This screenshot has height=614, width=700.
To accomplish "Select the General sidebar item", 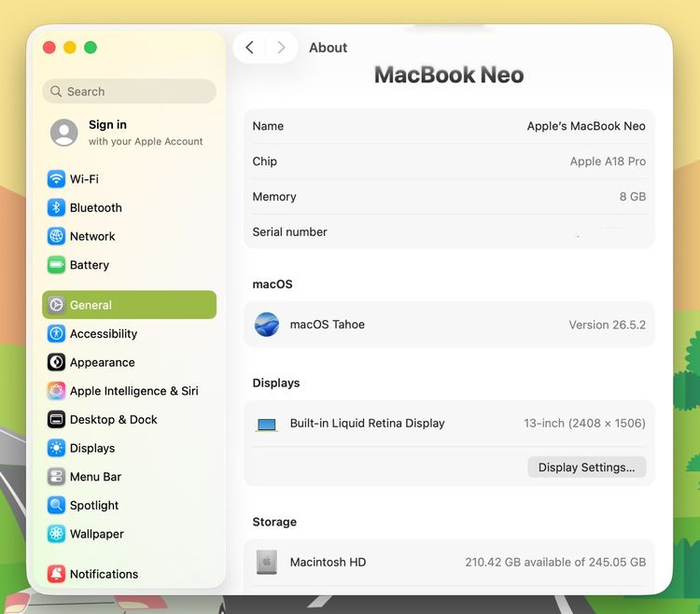I will pos(130,305).
